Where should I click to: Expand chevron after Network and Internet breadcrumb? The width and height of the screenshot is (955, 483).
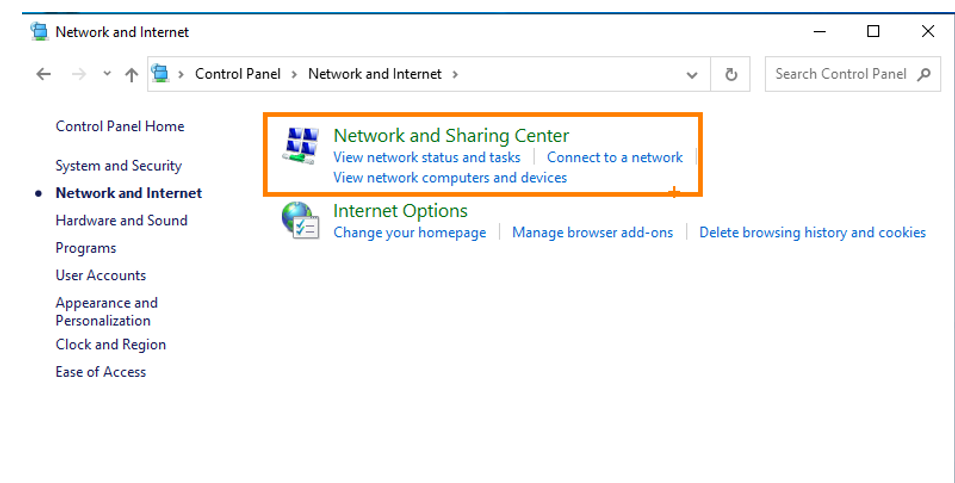455,74
